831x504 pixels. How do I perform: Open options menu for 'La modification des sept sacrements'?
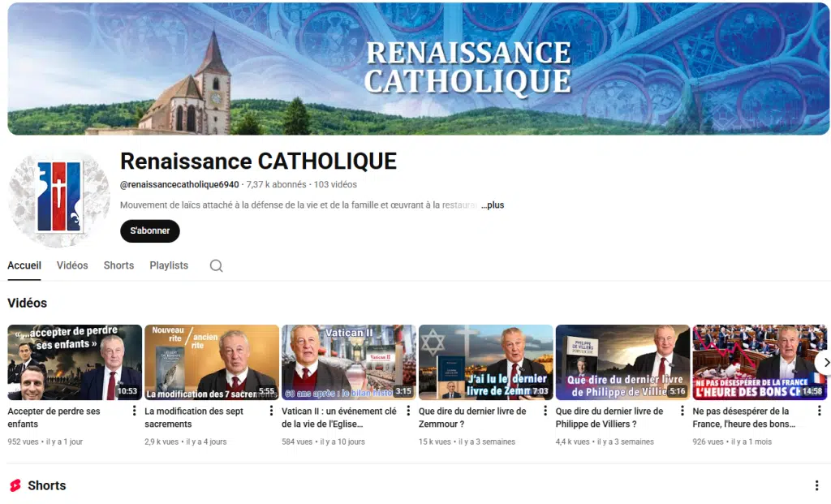click(271, 411)
